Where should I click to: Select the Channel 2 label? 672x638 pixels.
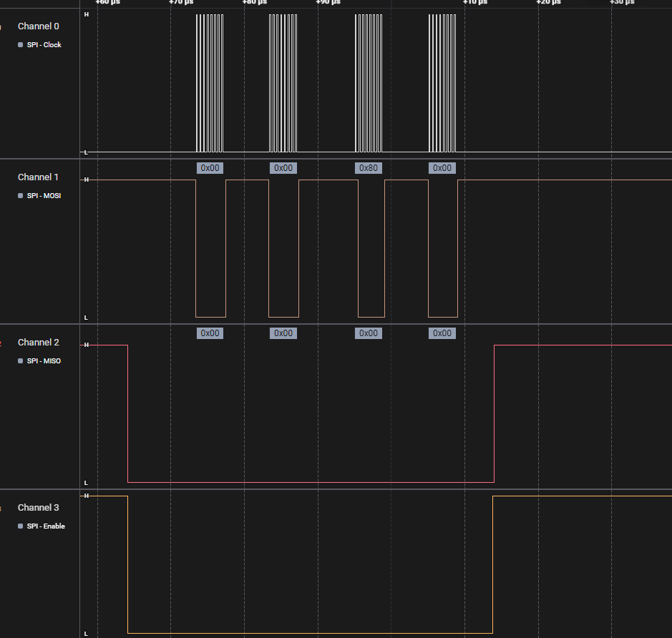[x=38, y=343]
